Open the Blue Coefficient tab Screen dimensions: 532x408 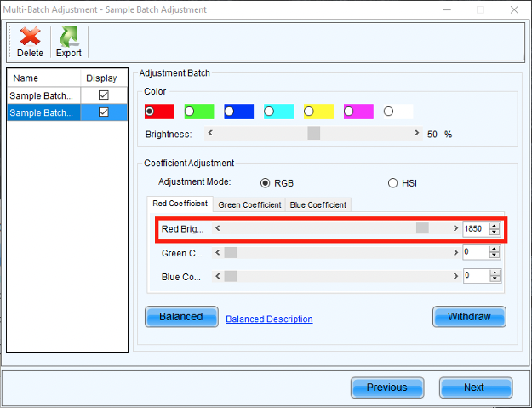tap(317, 204)
